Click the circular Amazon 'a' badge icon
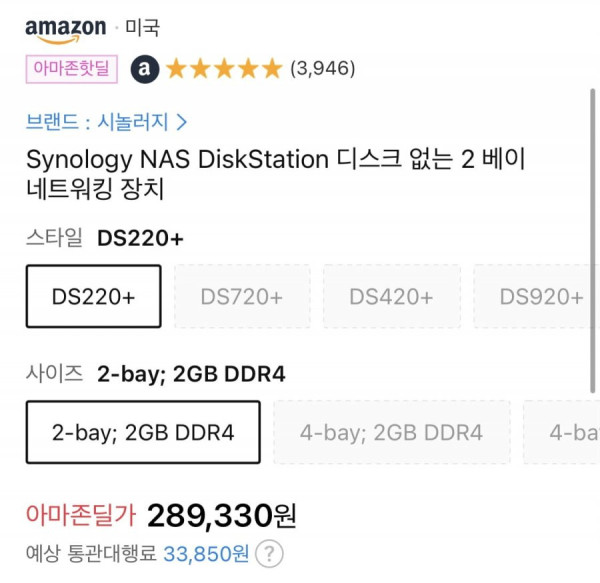The width and height of the screenshot is (600, 583). [x=144, y=69]
